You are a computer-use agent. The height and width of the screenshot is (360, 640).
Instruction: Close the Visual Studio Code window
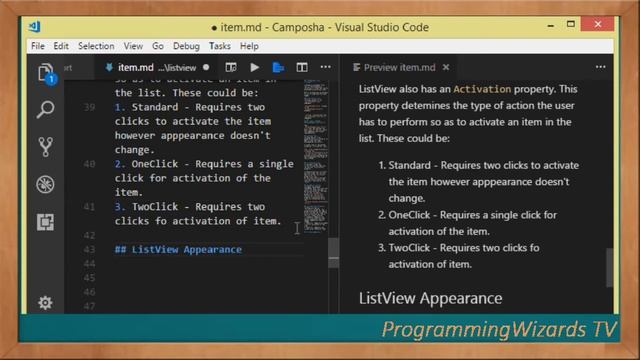point(598,24)
